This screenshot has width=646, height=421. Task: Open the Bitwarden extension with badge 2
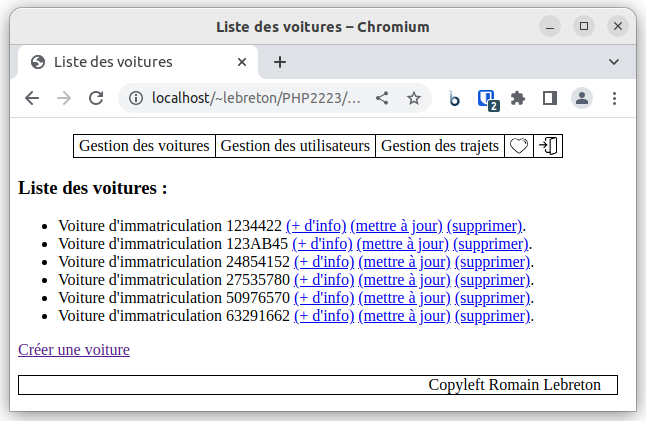(488, 100)
